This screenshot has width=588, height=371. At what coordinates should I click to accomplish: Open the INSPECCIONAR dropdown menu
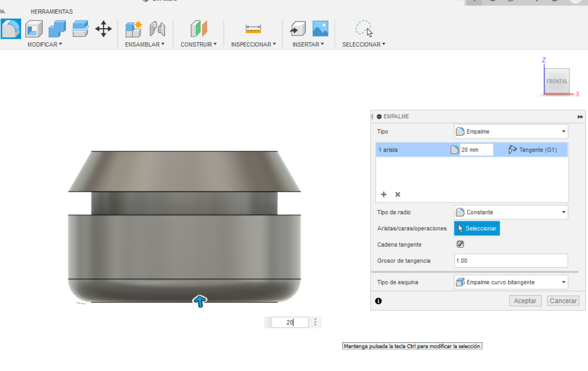[253, 44]
